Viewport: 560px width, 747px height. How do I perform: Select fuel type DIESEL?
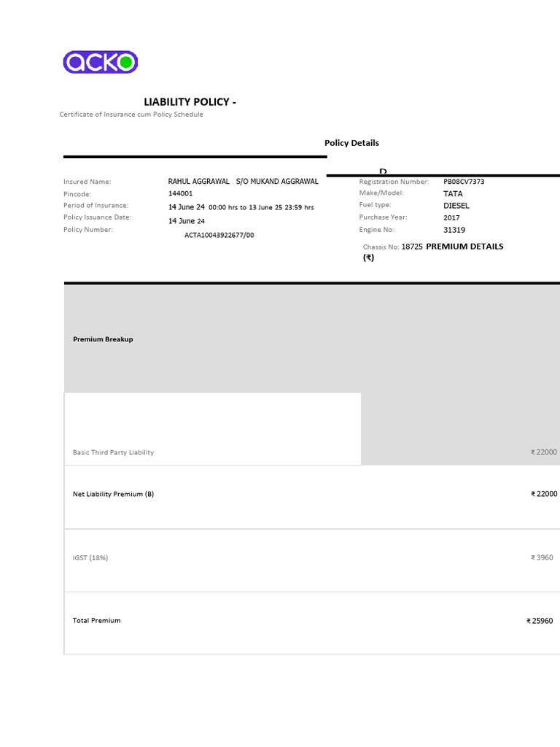pos(456,206)
